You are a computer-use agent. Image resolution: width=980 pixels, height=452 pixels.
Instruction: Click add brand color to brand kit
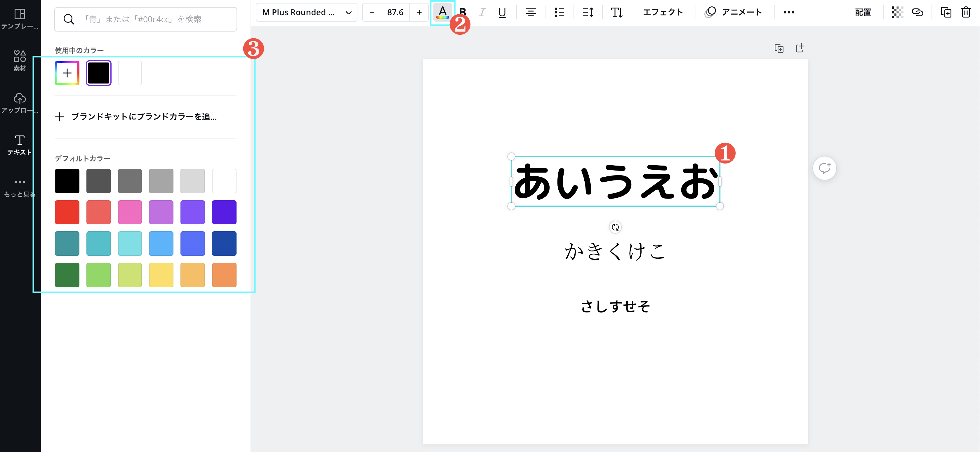(x=136, y=117)
